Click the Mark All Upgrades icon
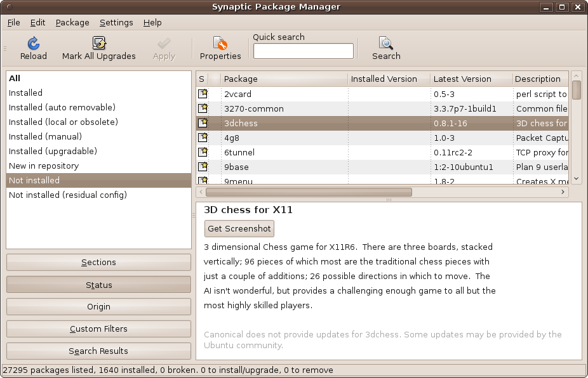The height and width of the screenshot is (378, 588). pyautogui.click(x=98, y=42)
